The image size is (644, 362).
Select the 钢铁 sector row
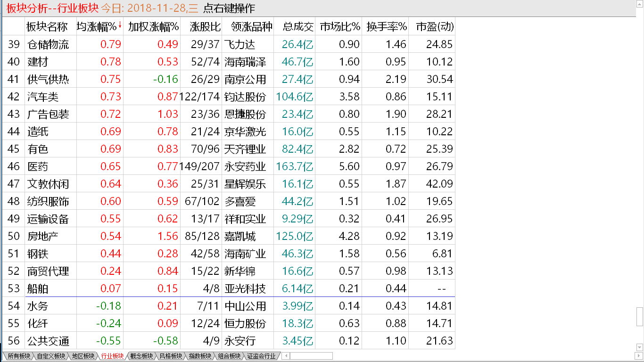tap(229, 254)
